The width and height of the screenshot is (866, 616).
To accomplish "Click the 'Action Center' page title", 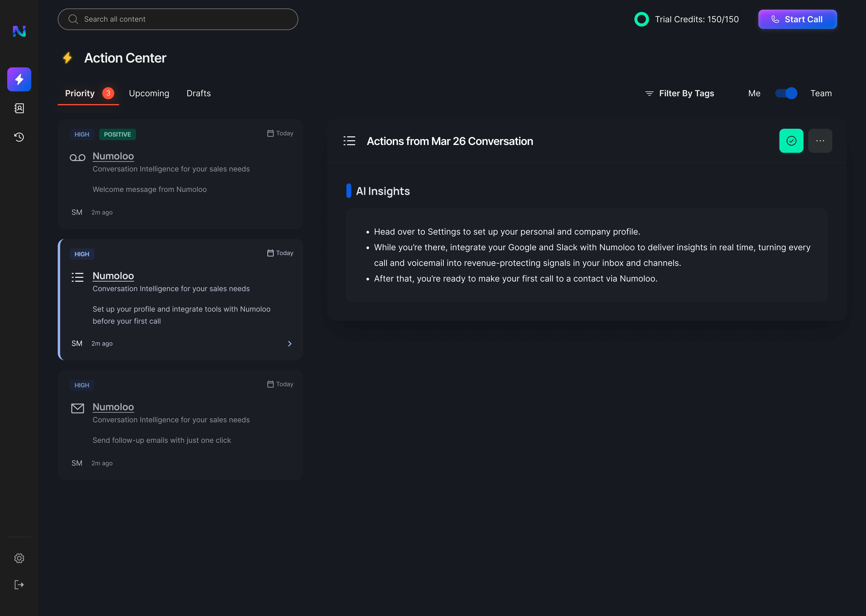I will click(125, 58).
